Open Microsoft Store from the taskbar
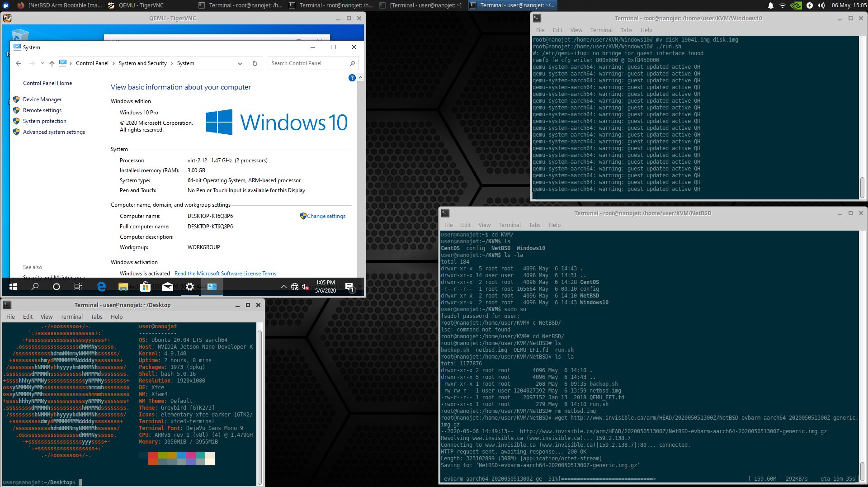This screenshot has height=487, width=868. [x=145, y=287]
